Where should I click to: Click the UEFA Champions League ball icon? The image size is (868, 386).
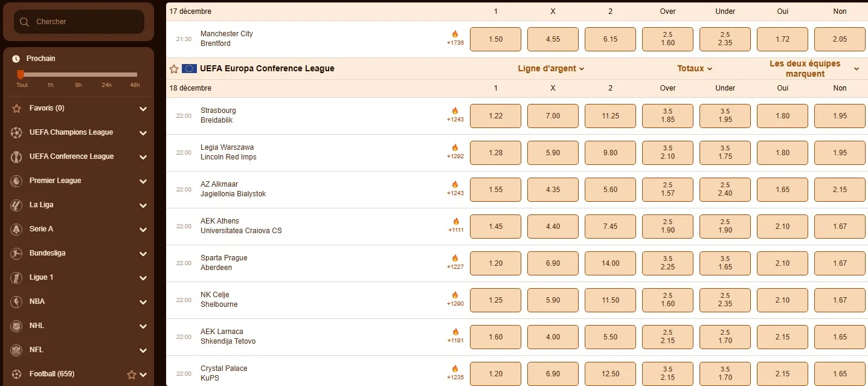pos(17,132)
